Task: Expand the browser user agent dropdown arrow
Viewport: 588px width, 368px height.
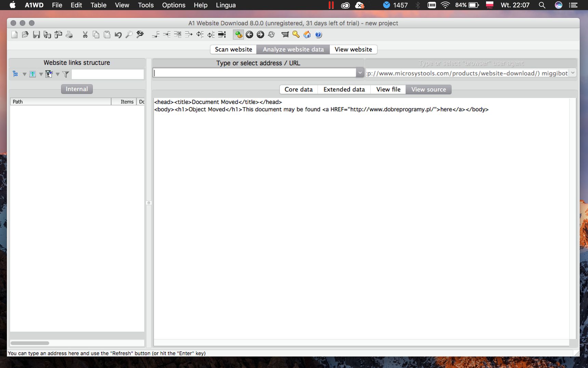Action: (x=573, y=73)
